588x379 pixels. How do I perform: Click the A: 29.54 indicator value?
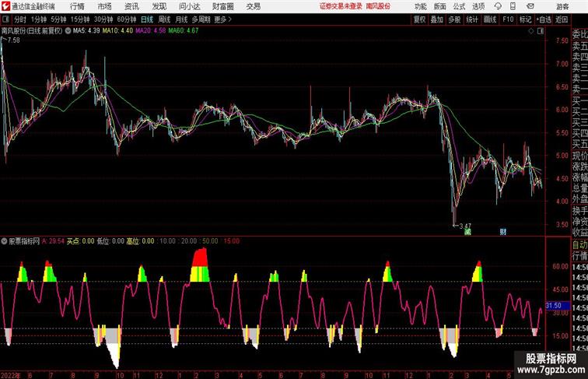click(x=53, y=241)
